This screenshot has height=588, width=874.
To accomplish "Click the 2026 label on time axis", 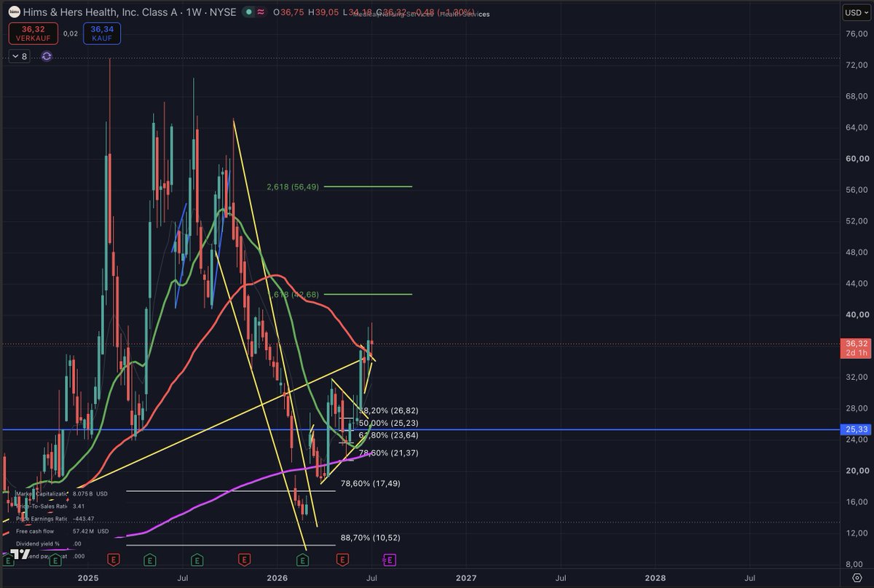I will click(x=277, y=578).
